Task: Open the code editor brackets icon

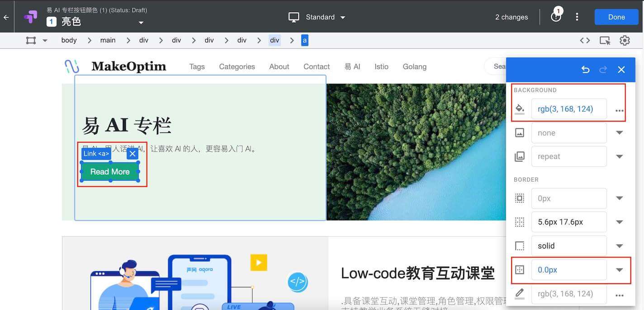Action: coord(585,40)
